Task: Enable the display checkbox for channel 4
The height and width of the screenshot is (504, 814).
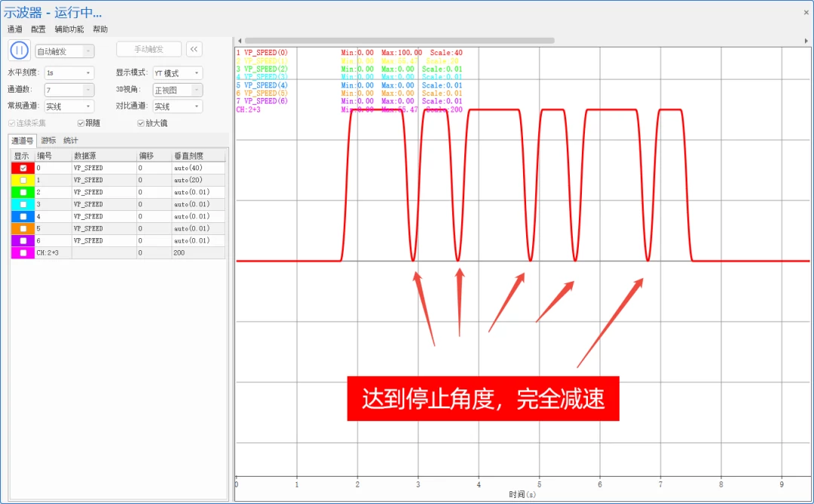Action: (23, 216)
